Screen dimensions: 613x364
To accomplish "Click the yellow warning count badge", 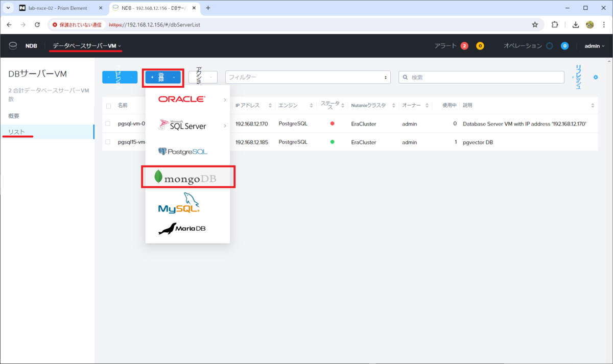I will click(x=480, y=46).
